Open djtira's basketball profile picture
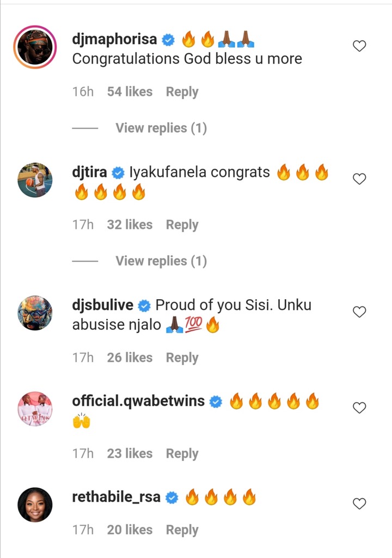392x558 pixels. pyautogui.click(x=35, y=180)
